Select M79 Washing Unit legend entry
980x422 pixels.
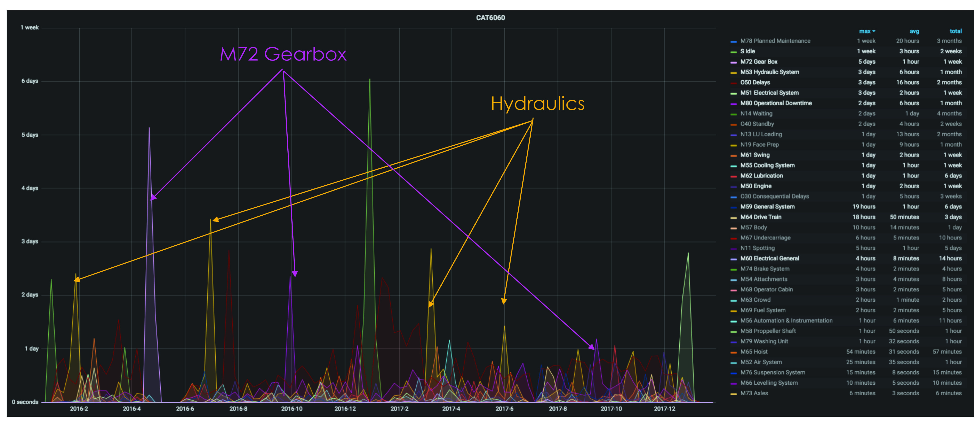point(764,341)
